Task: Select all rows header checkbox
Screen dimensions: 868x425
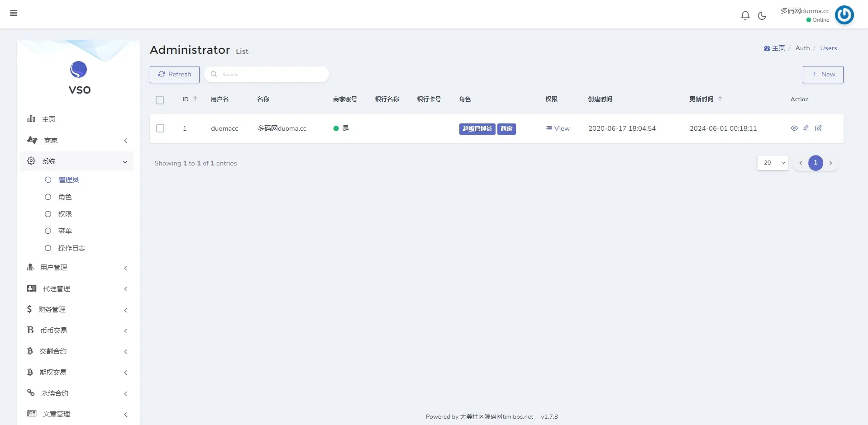Action: [x=160, y=100]
